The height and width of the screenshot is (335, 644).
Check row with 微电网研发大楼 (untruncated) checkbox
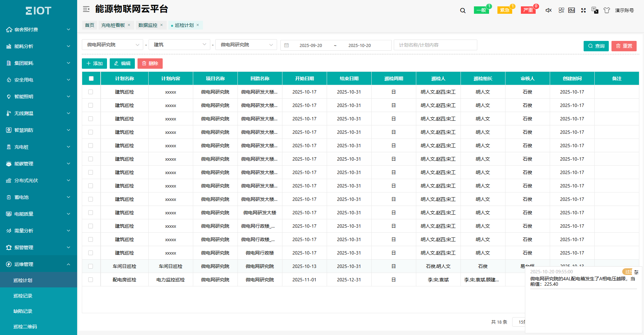click(x=91, y=213)
